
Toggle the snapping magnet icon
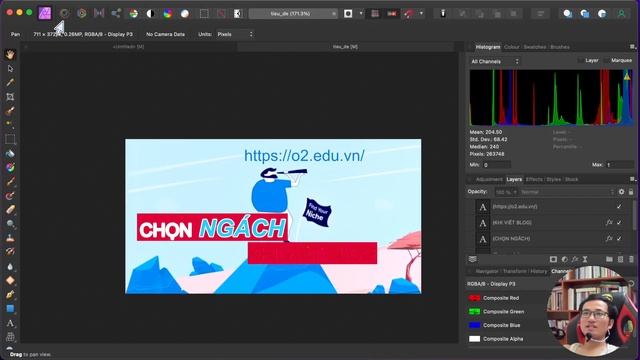click(409, 13)
